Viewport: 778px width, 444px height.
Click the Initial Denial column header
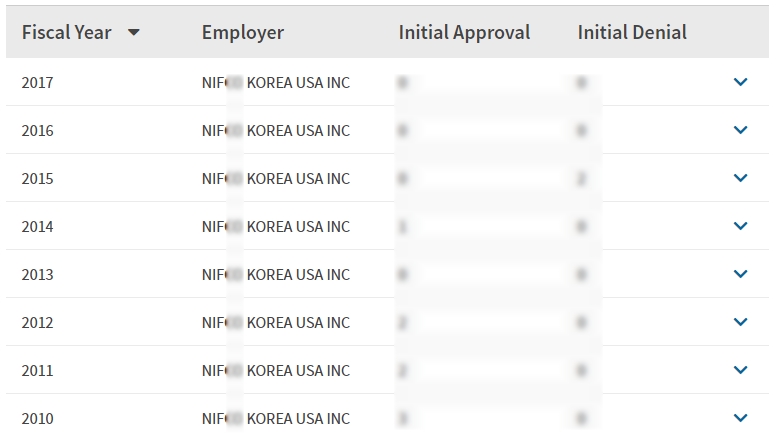click(632, 33)
